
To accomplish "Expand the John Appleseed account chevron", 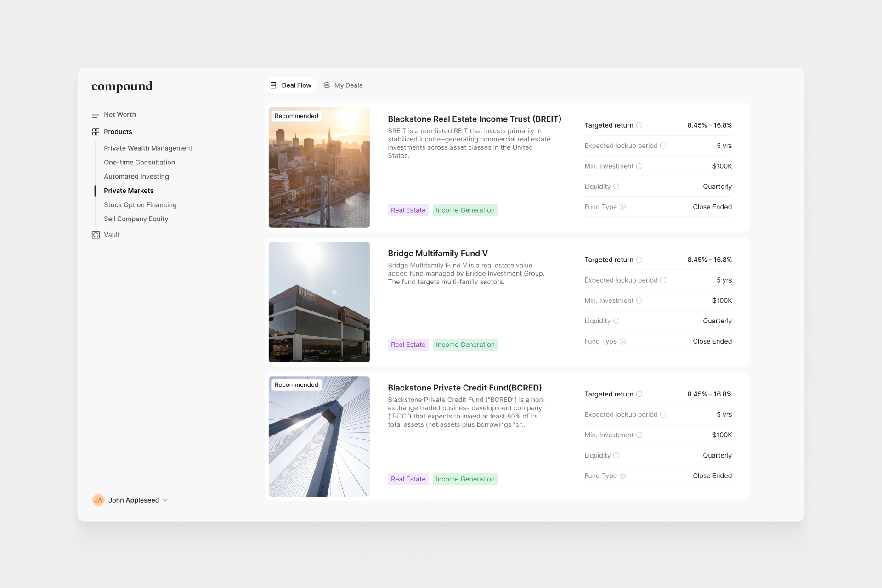I will pyautogui.click(x=165, y=500).
